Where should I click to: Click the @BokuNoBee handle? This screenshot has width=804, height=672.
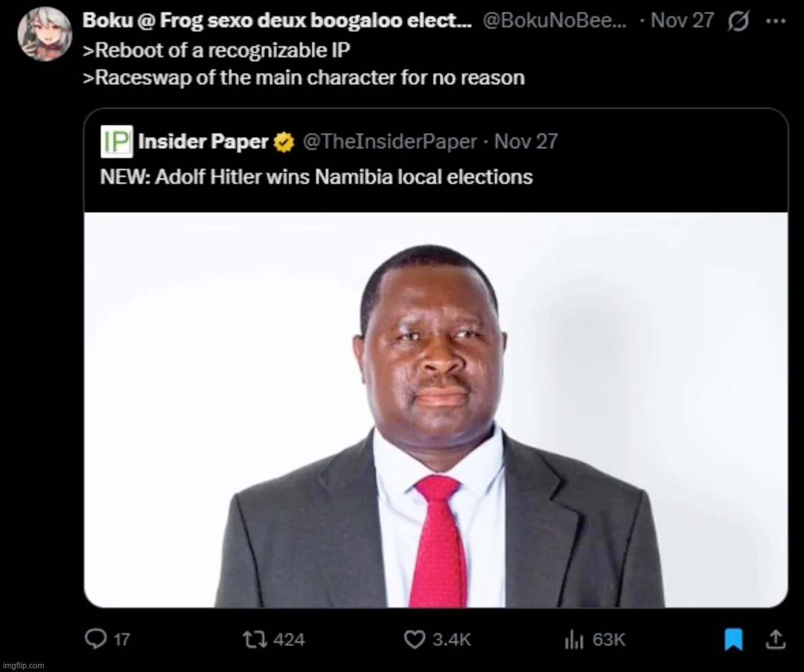(554, 20)
